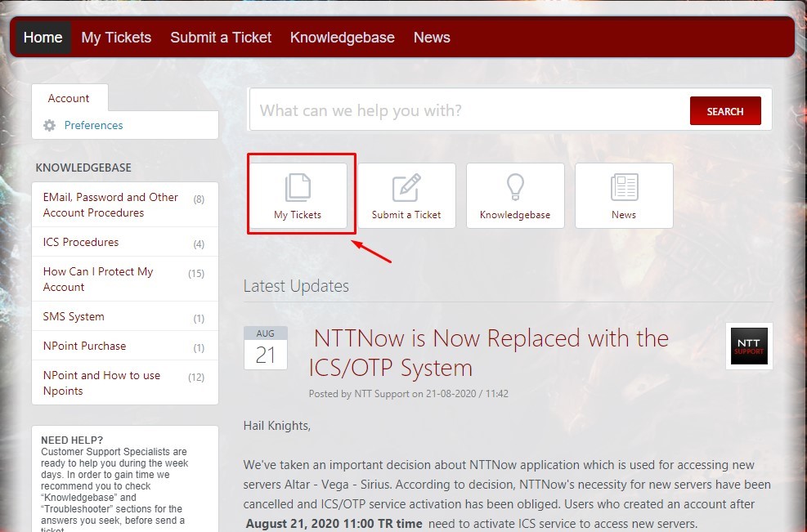Select the Account tab in sidebar

pyautogui.click(x=69, y=98)
